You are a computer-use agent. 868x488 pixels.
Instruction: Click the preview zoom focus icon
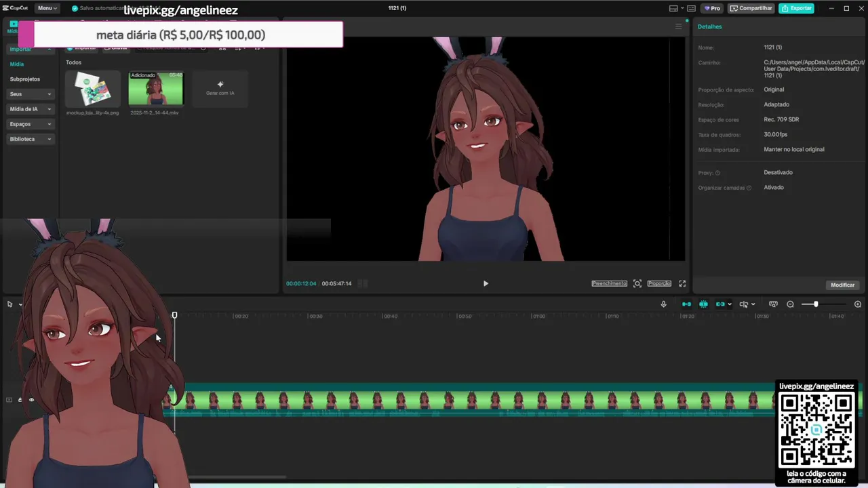click(637, 283)
